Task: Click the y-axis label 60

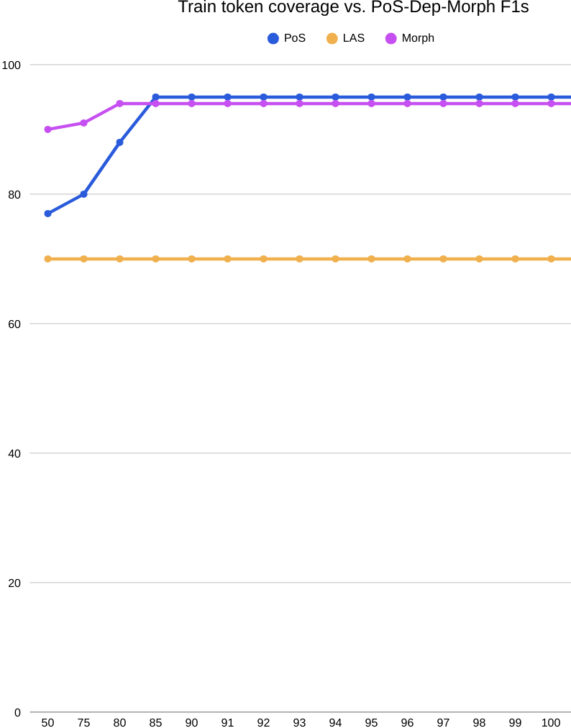Action: point(12,324)
